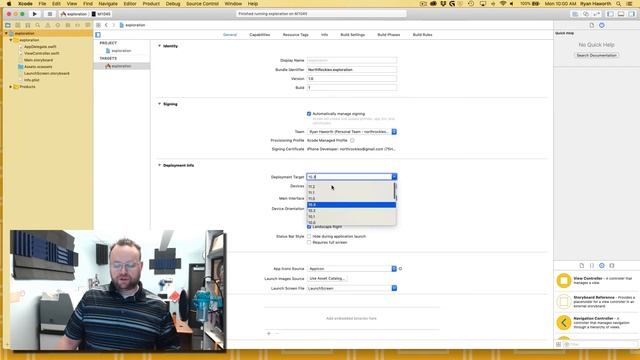Screen dimensions: 640x360
Task: Switch to the Build Settings tab
Action: pyautogui.click(x=353, y=35)
